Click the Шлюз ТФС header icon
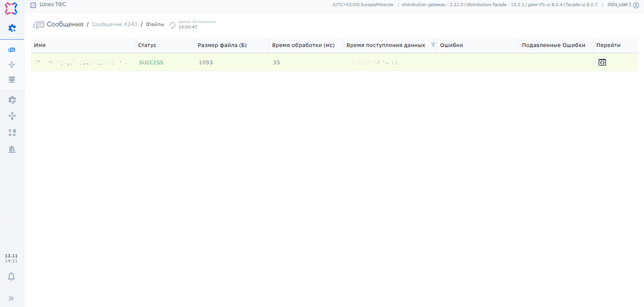The height and width of the screenshot is (307, 644). 33,5
